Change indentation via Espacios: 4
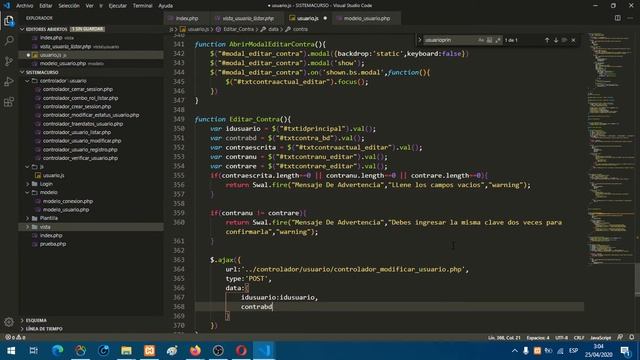This screenshot has height=360, width=640. coord(538,338)
